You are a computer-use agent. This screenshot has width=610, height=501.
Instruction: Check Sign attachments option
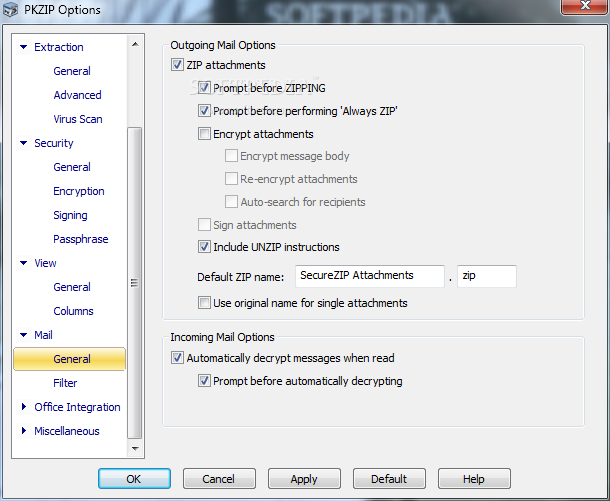click(204, 224)
